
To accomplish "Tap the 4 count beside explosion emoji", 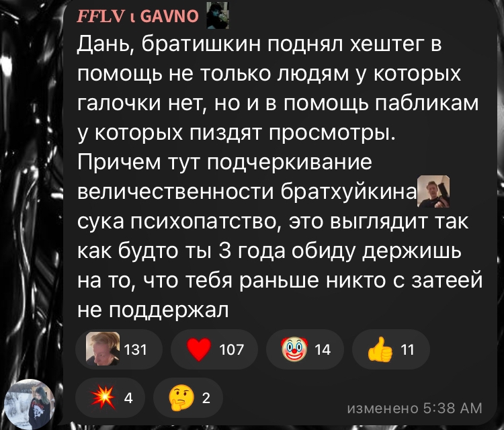I will tap(128, 398).
